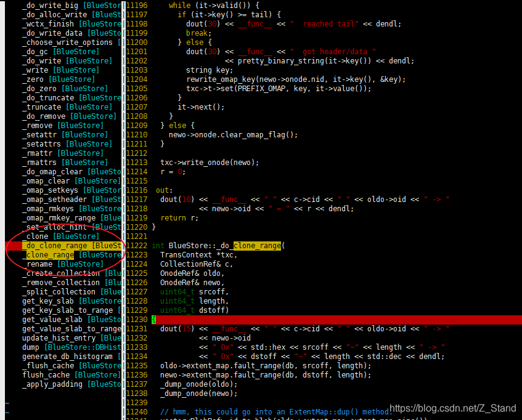Open _do_omap_clear tag entry

[71, 172]
